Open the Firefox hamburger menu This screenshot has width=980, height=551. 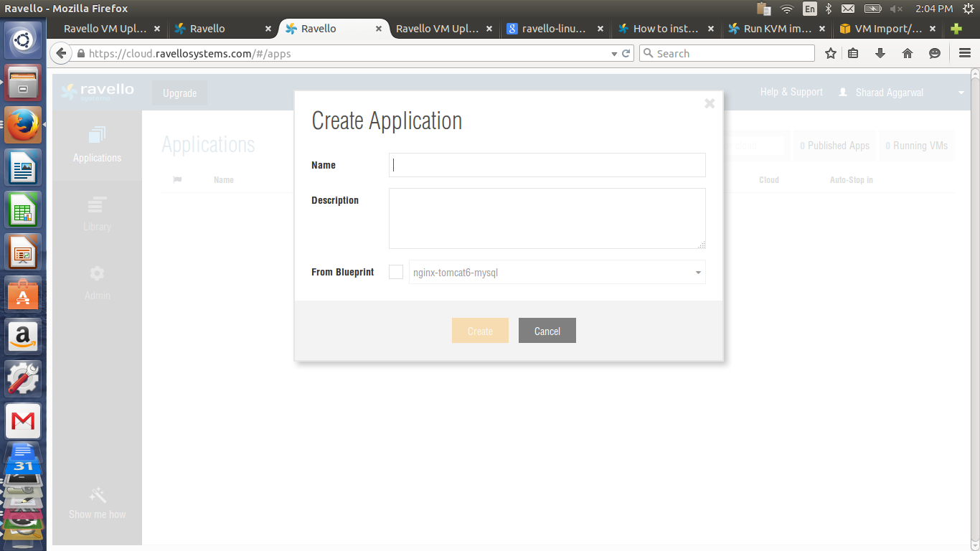pyautogui.click(x=965, y=53)
